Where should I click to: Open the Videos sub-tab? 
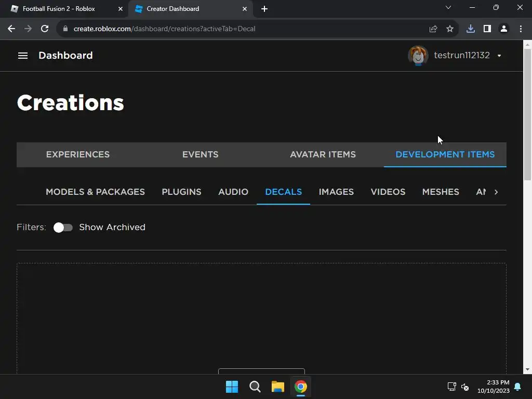click(388, 192)
